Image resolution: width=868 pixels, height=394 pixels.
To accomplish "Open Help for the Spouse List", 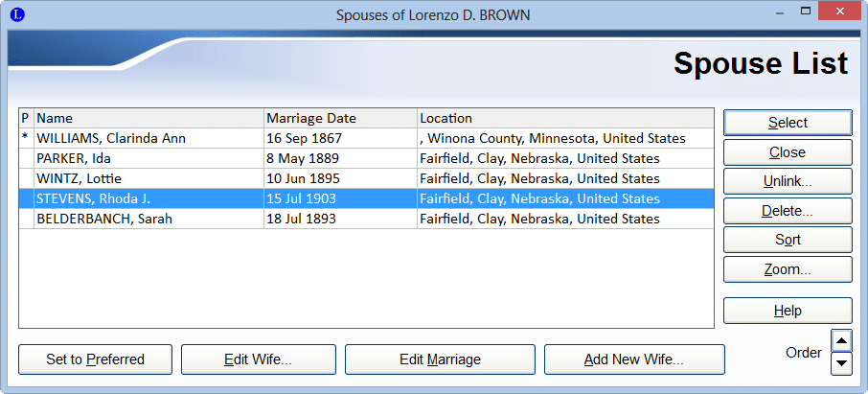I will 787,311.
